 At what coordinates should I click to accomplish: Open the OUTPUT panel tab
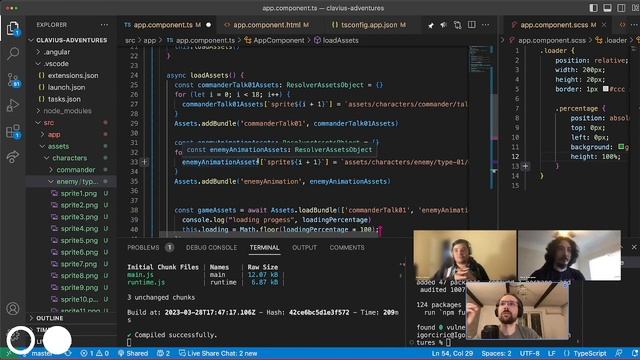[x=304, y=247]
